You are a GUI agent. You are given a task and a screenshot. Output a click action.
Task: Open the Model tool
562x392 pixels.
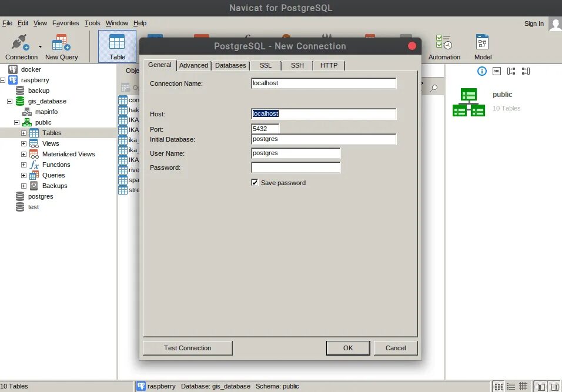pos(483,47)
